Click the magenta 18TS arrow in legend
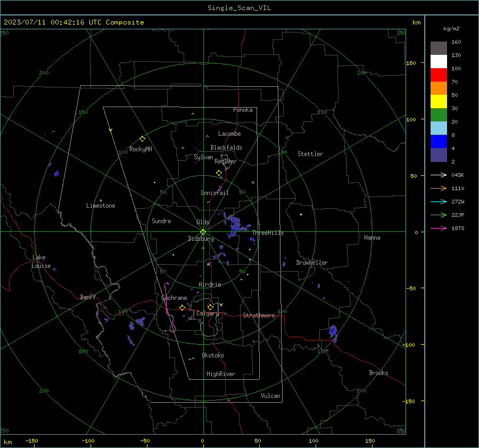 439,228
